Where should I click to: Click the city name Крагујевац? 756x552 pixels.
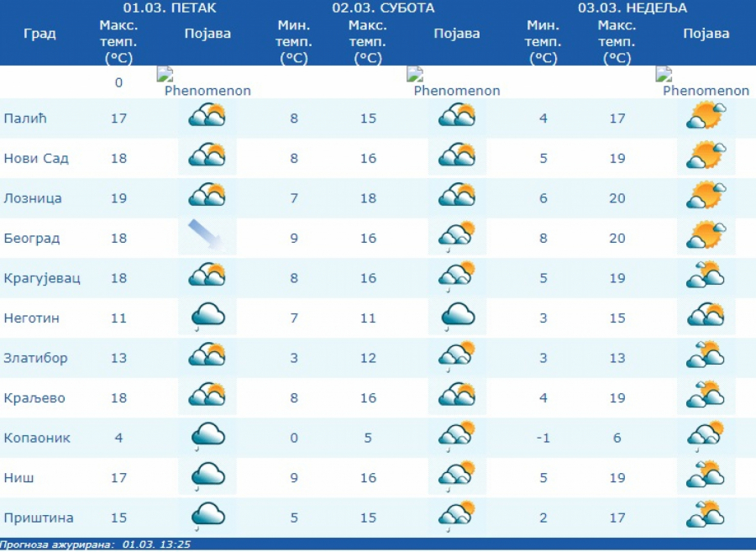42,278
